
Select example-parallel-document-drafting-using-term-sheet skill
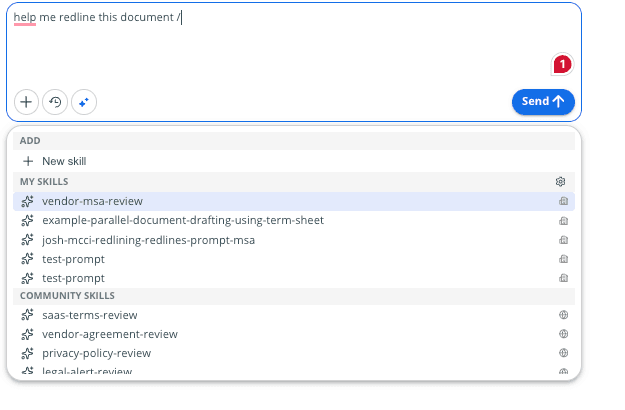pos(294,220)
